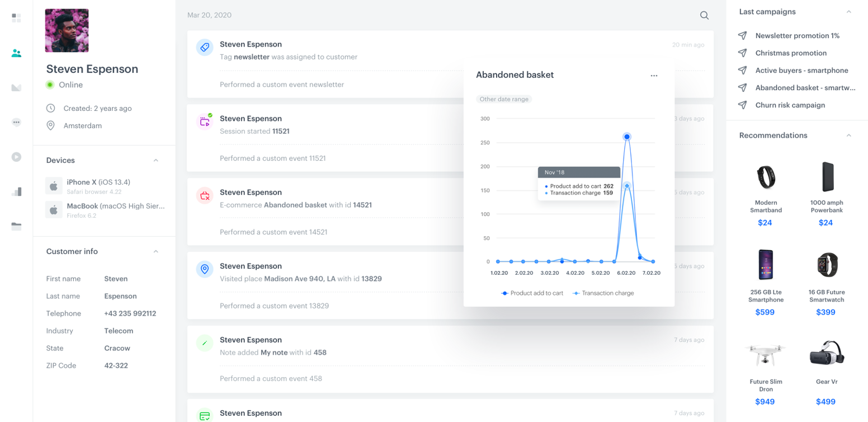868x422 pixels.
Task: Toggle Product add to cart legend series
Action: pos(532,293)
